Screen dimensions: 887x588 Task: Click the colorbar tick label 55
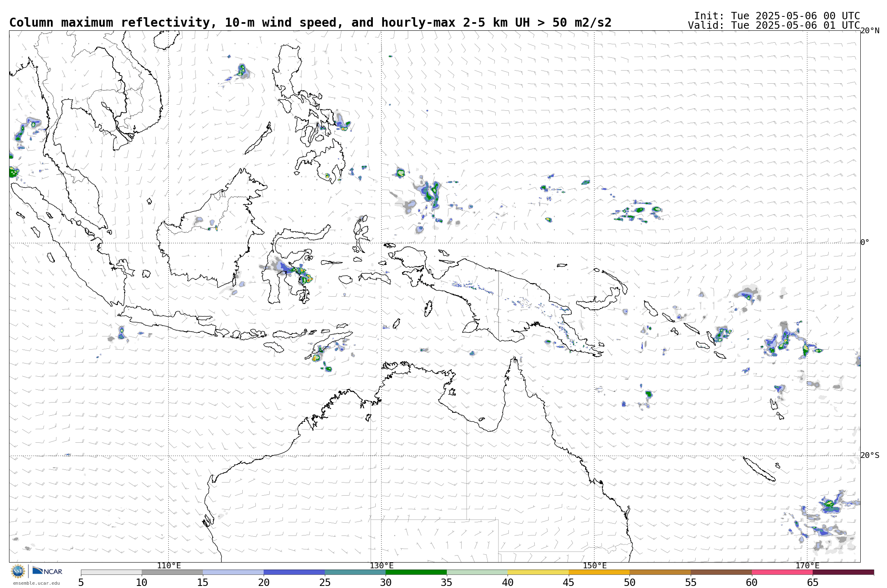(691, 583)
